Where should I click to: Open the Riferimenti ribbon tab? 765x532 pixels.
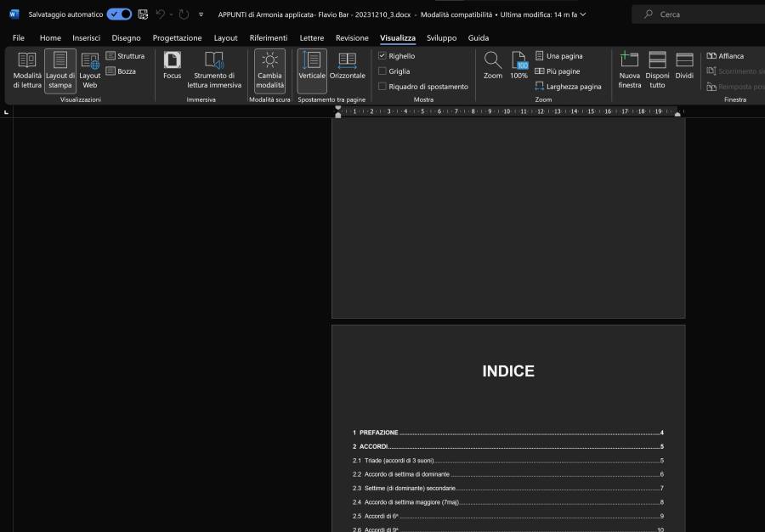click(269, 38)
